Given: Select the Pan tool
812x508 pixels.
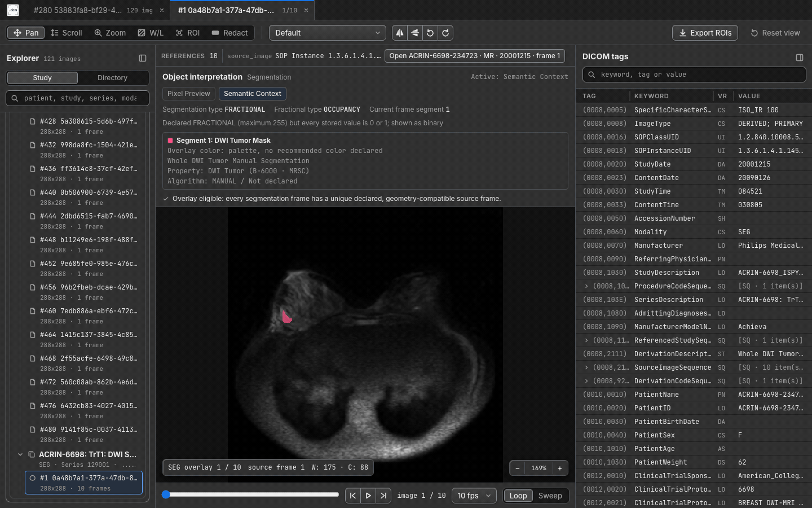Looking at the screenshot, I should coord(26,33).
